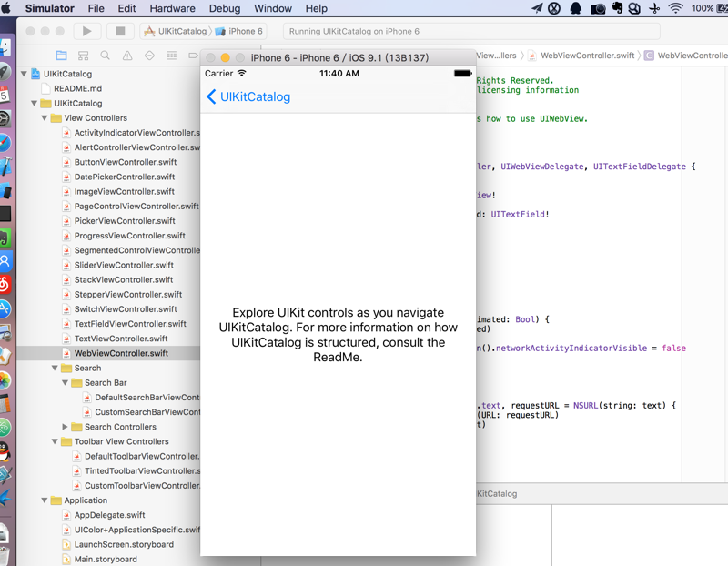Image resolution: width=728 pixels, height=566 pixels.
Task: Click WebViewController.swift in the jump bar
Action: pos(581,56)
